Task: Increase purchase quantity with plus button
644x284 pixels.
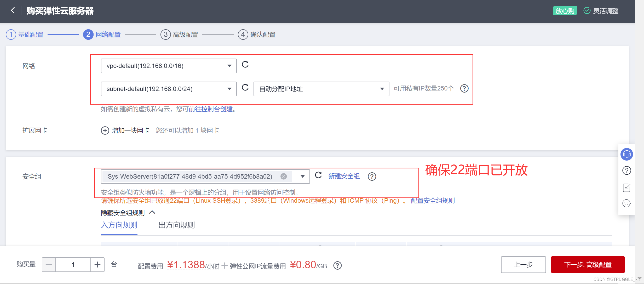Action: coord(97,265)
